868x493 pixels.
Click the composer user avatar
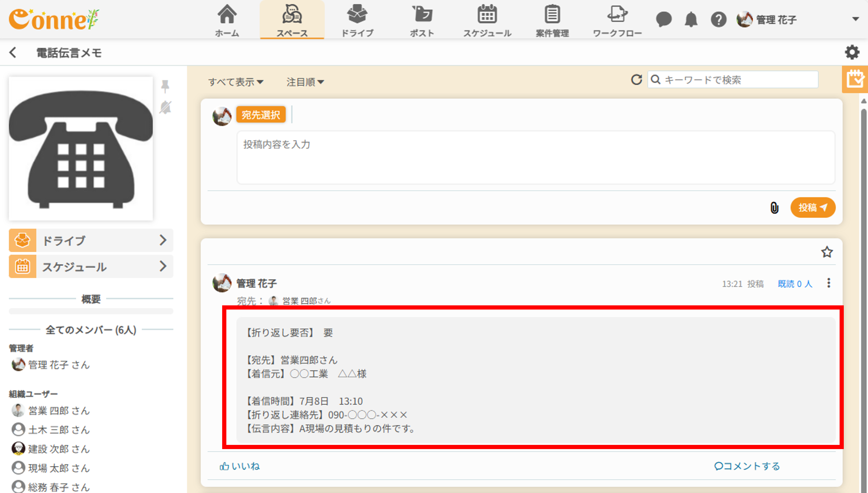pos(222,116)
